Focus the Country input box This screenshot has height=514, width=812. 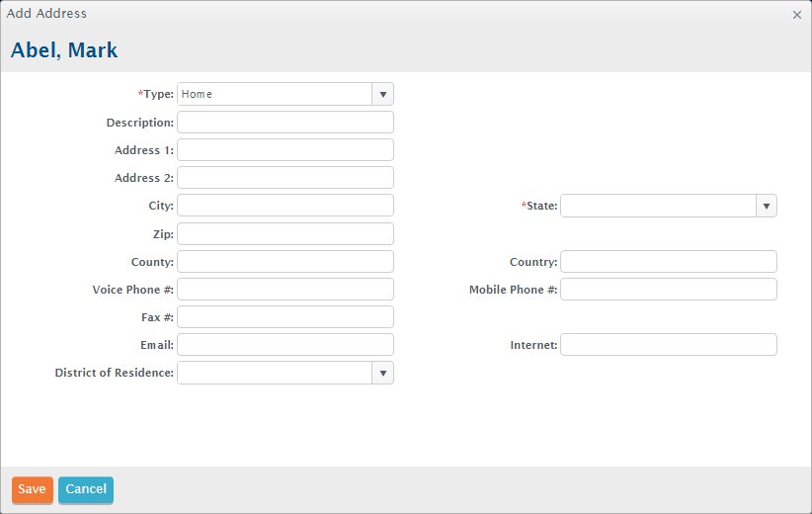click(x=669, y=262)
